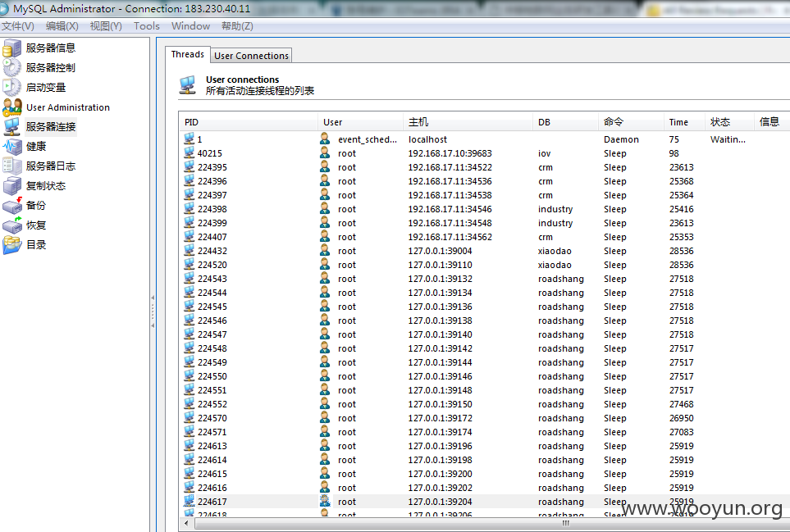Select the Waitin... status cell
Viewport: 790px width, 532px height.
point(728,139)
